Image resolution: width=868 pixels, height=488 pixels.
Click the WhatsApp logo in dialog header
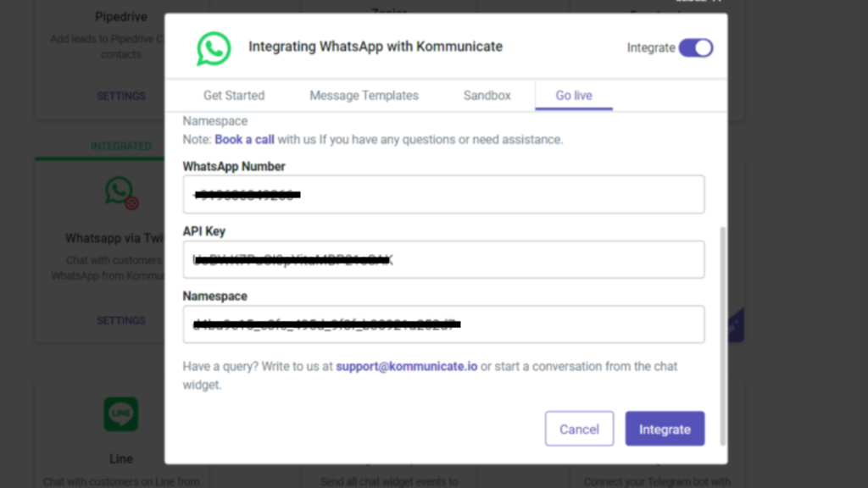click(214, 48)
